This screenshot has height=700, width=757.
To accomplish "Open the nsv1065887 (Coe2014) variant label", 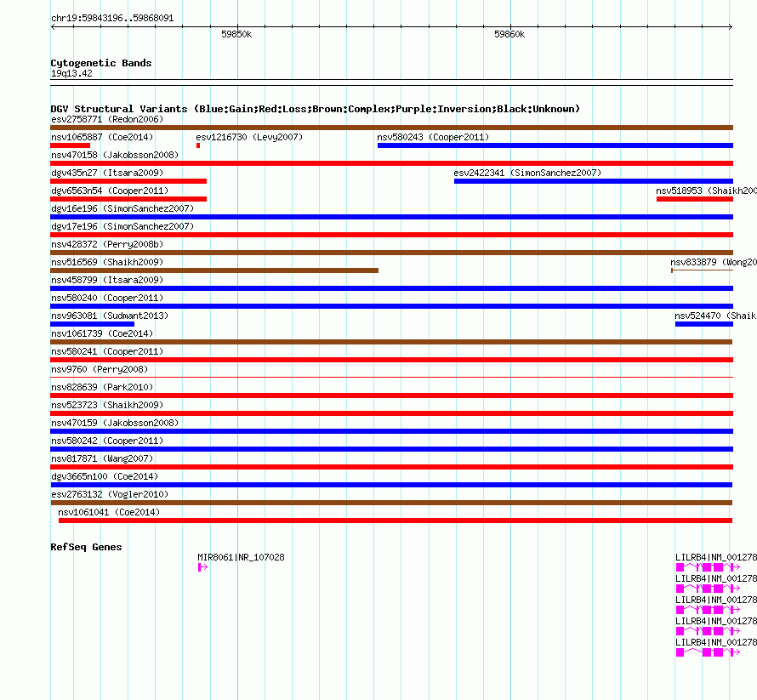I will [102, 137].
